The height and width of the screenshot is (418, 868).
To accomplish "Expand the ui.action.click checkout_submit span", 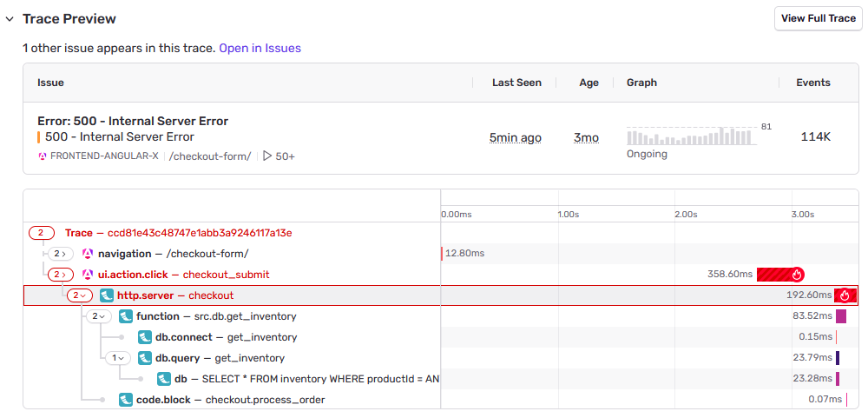I will [61, 275].
